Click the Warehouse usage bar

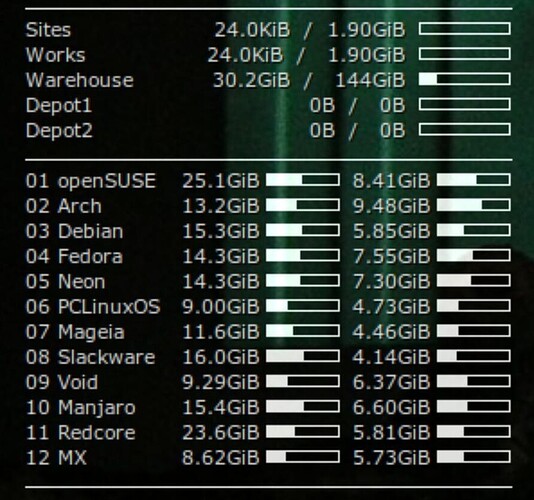[x=465, y=79]
